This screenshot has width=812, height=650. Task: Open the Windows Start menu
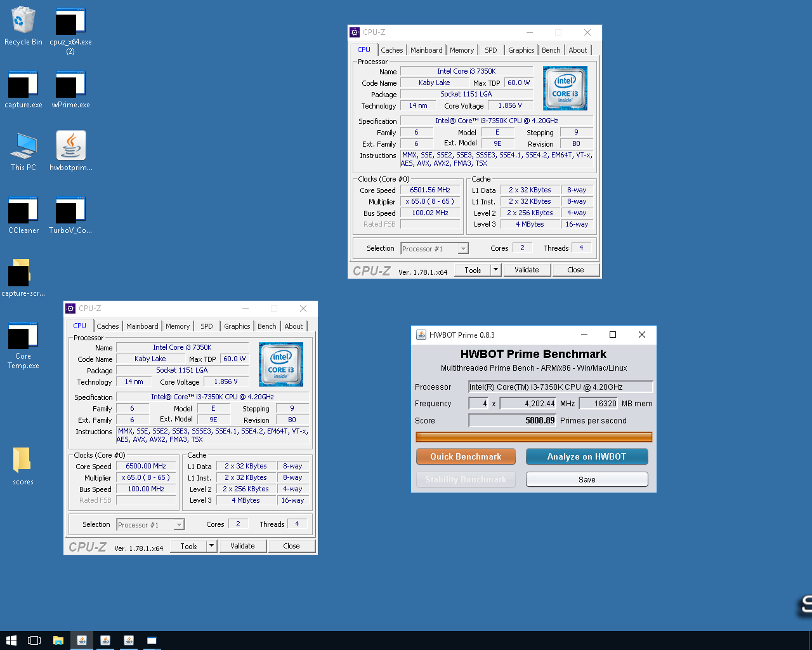tap(11, 640)
